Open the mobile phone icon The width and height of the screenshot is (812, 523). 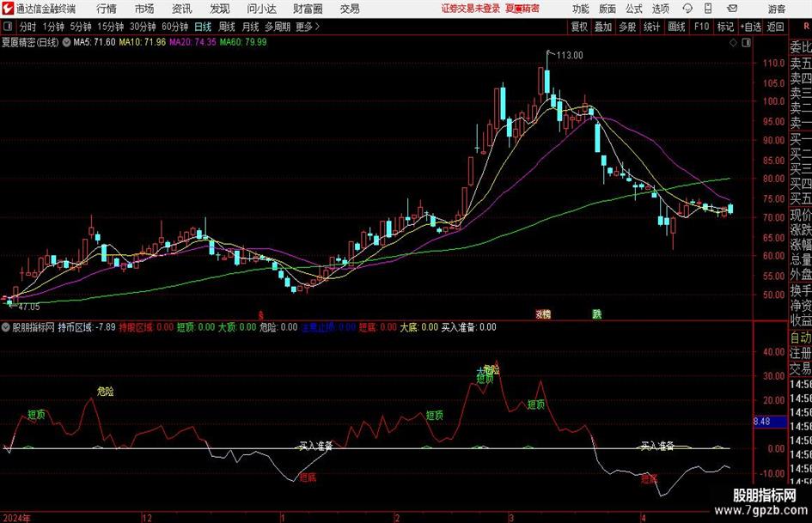pyautogui.click(x=708, y=9)
